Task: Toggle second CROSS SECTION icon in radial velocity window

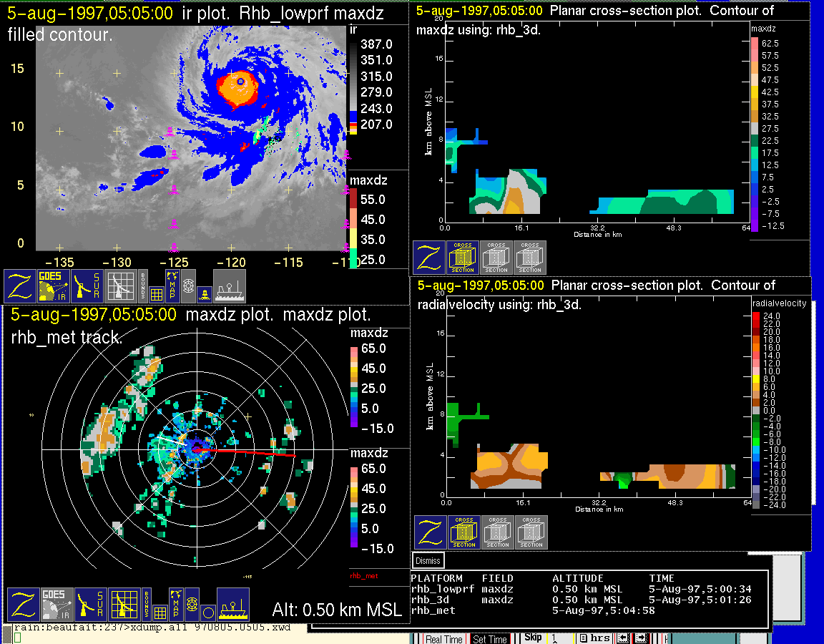Action: [x=498, y=532]
